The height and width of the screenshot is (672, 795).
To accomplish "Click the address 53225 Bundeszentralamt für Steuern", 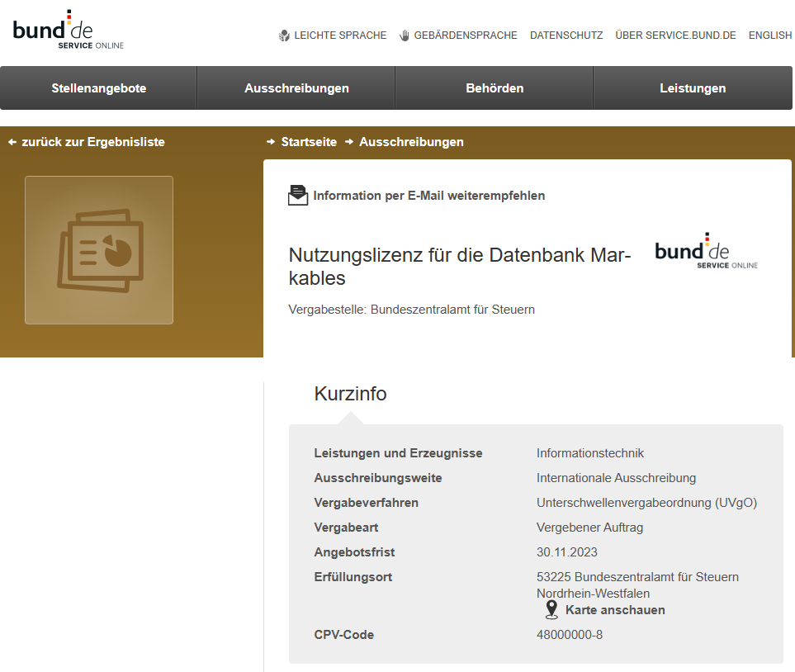I will (x=637, y=577).
